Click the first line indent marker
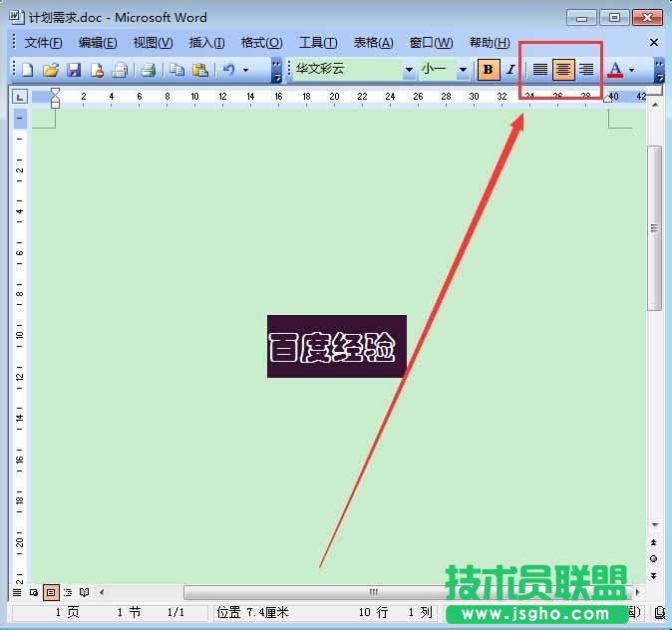 tap(55, 93)
